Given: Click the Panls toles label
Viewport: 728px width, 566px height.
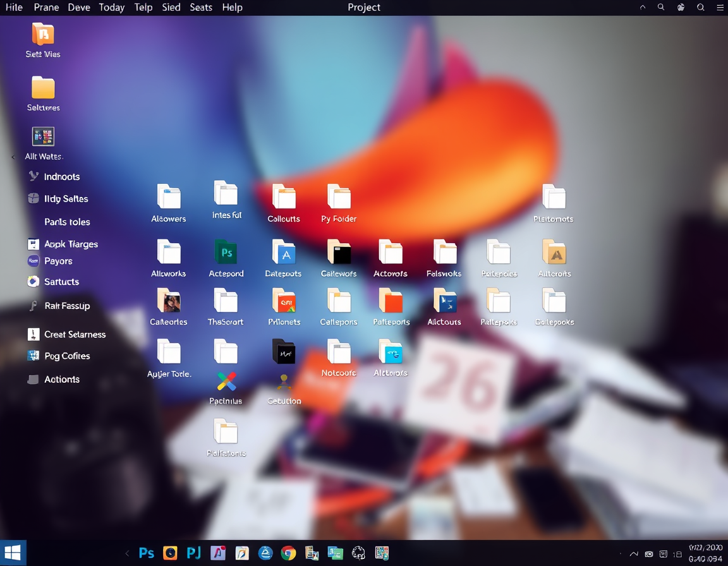Looking at the screenshot, I should click(68, 222).
